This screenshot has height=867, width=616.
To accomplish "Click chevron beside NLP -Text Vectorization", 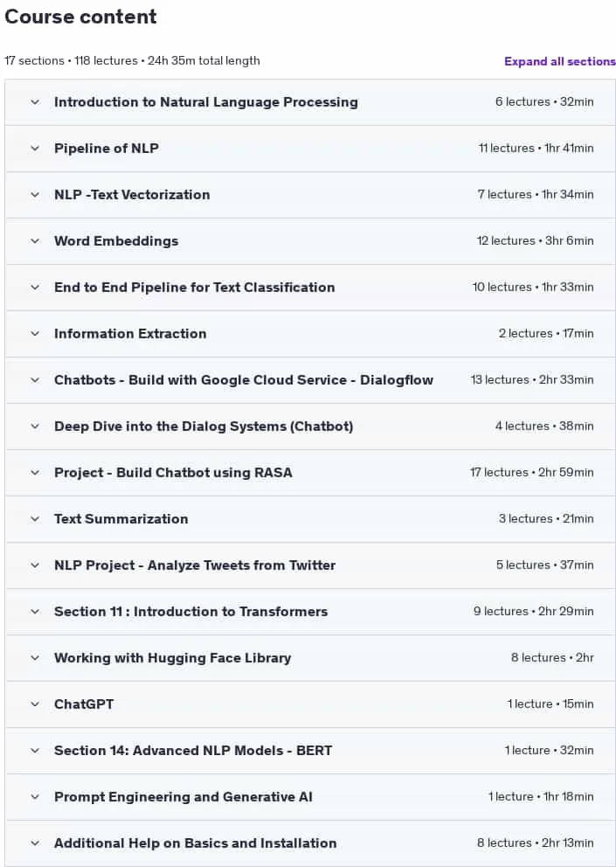I will point(35,195).
